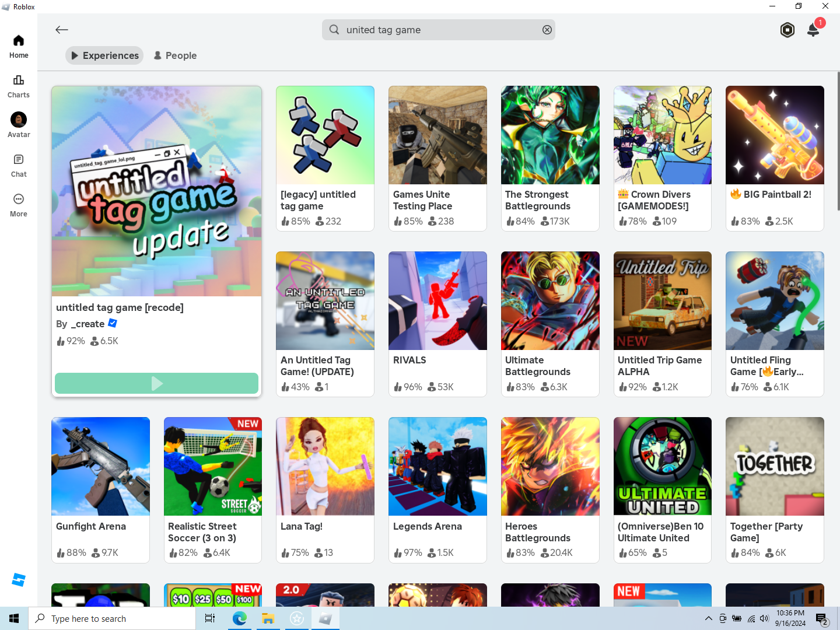The image size is (840, 630).
Task: Click the results page vertical scrollbar
Action: pyautogui.click(x=838, y=141)
